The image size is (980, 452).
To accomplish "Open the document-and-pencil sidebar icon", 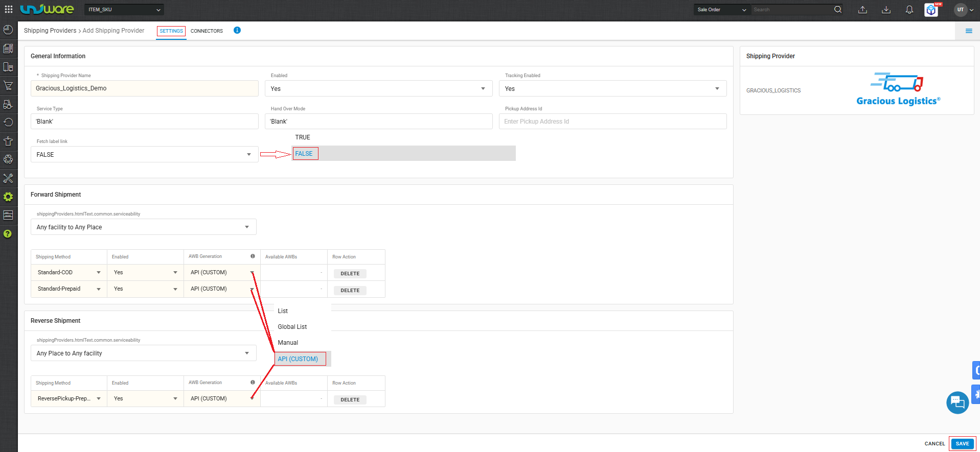I will [x=8, y=49].
